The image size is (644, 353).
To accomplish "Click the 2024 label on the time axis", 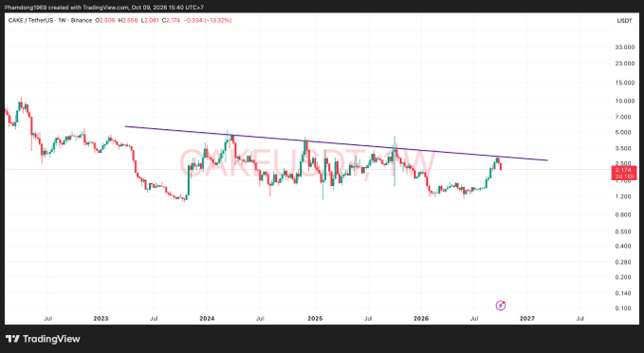I will tap(207, 319).
